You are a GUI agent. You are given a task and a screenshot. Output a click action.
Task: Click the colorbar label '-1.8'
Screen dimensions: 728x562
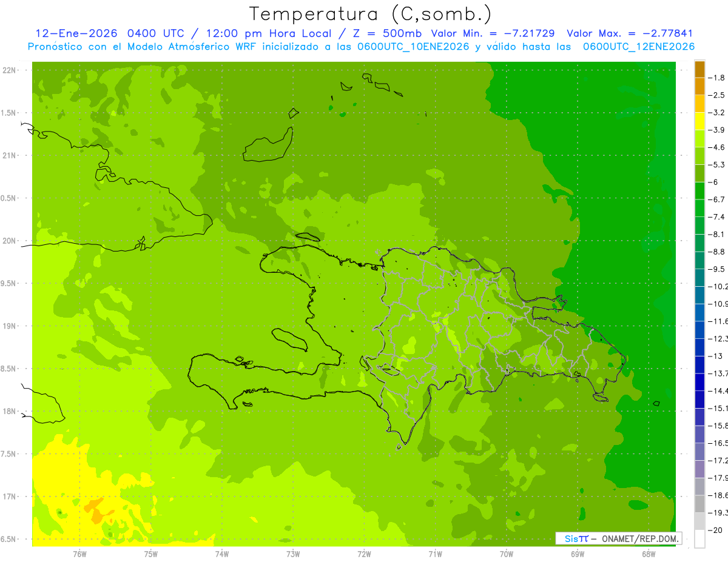718,78
